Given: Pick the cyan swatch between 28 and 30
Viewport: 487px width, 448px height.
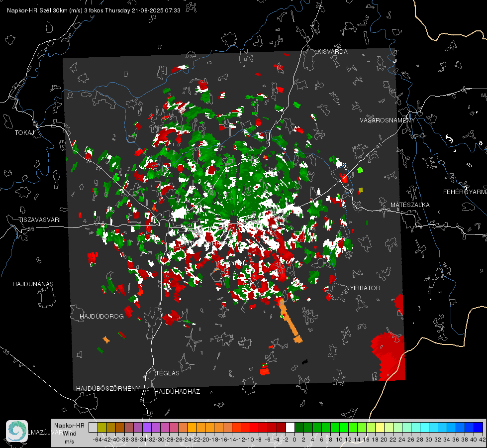Looking at the screenshot, I should [425, 427].
